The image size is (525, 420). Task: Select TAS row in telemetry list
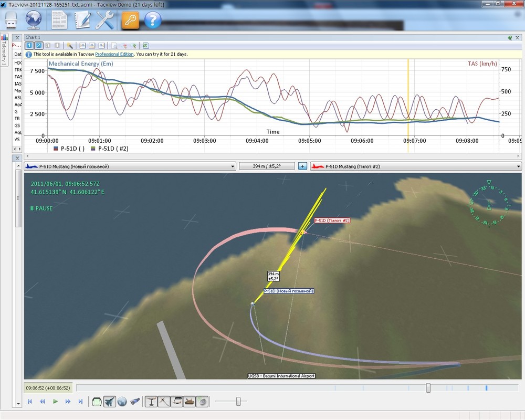pyautogui.click(x=18, y=77)
